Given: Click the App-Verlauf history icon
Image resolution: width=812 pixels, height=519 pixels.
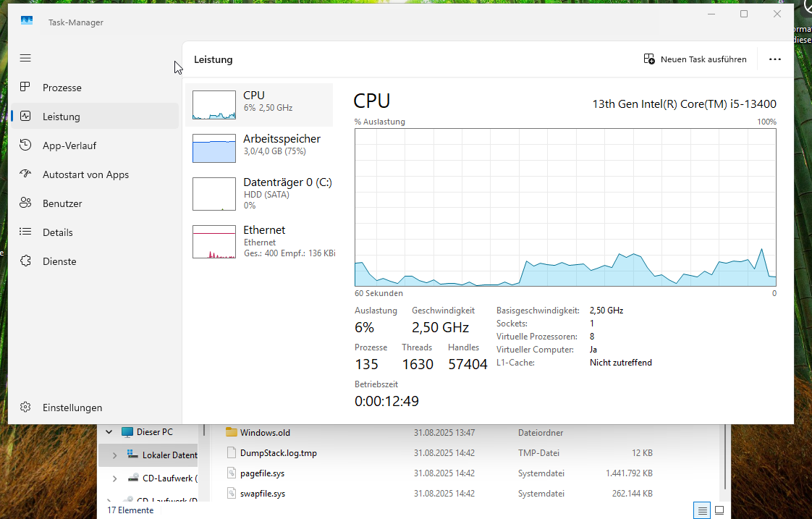Looking at the screenshot, I should pyautogui.click(x=25, y=145).
